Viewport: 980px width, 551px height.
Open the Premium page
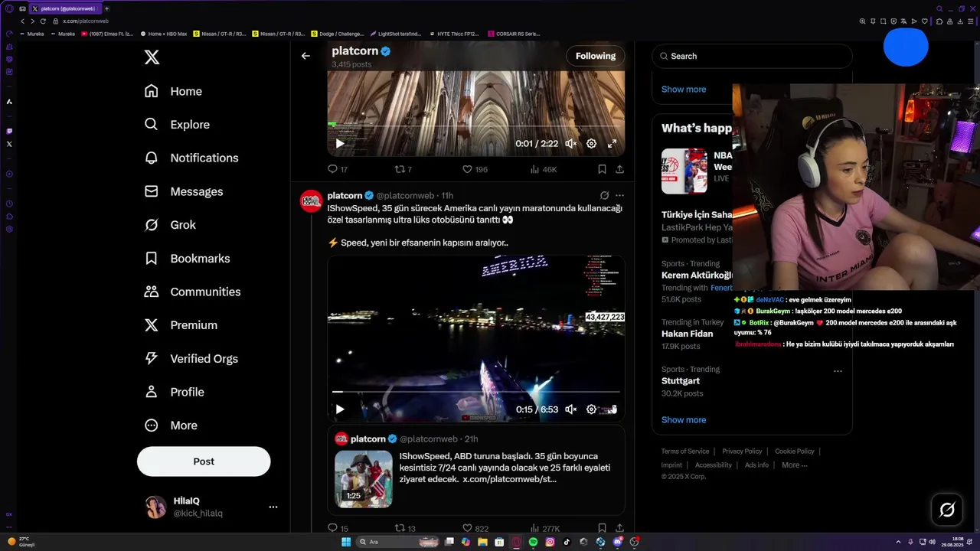tap(181, 325)
